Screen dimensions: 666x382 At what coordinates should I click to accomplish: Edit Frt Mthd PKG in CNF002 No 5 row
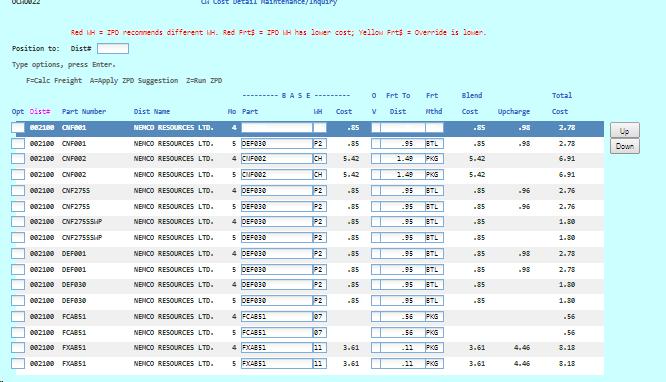click(434, 175)
